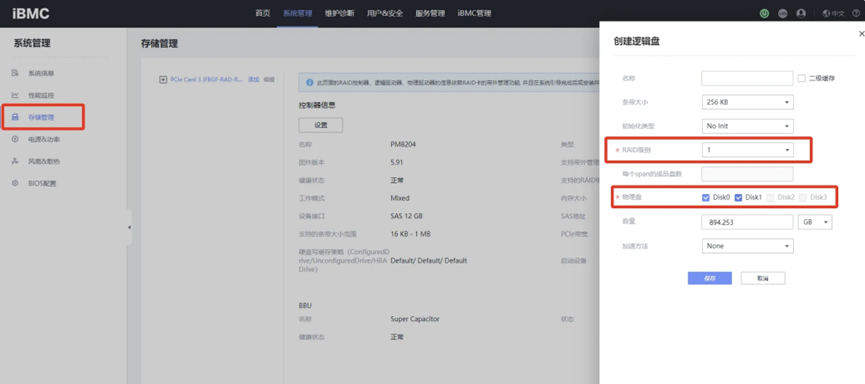Go to the 首页 tab
This screenshot has width=865, height=384.
pyautogui.click(x=263, y=14)
